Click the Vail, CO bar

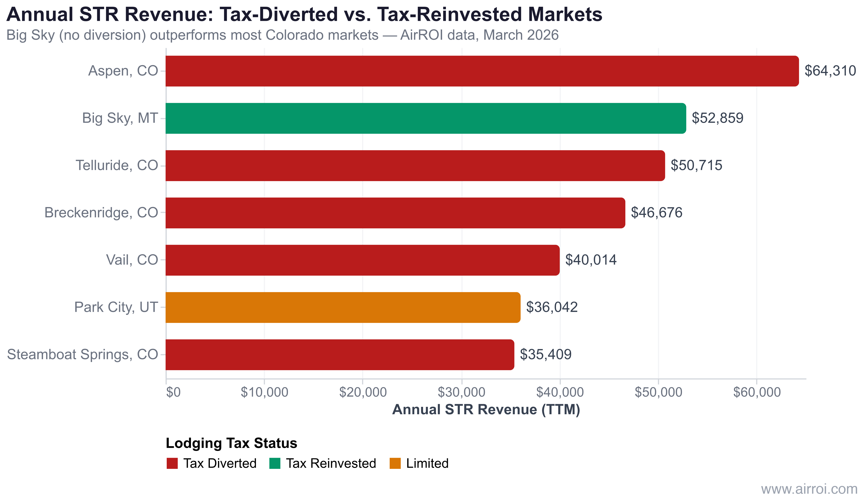(x=362, y=260)
